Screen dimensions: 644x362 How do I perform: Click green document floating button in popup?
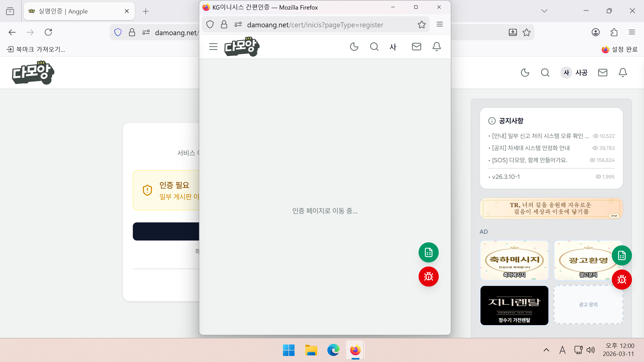[428, 252]
